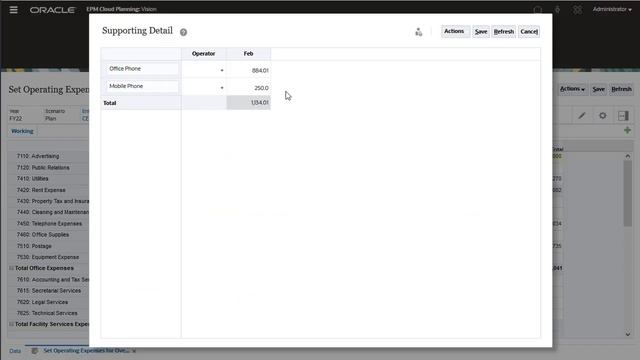640x360 pixels.
Task: Select 7530: Equipment Expense row
Action: coord(48,257)
